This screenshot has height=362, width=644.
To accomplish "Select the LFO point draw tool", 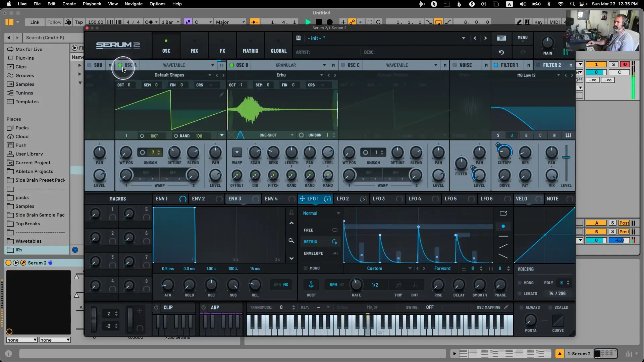I will point(503,226).
